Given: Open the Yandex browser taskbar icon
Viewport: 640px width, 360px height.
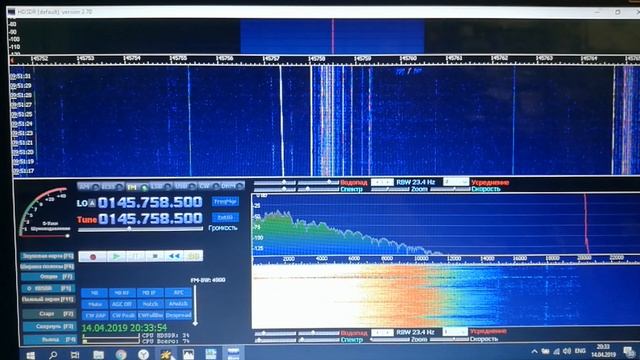Looking at the screenshot, I should point(143,355).
